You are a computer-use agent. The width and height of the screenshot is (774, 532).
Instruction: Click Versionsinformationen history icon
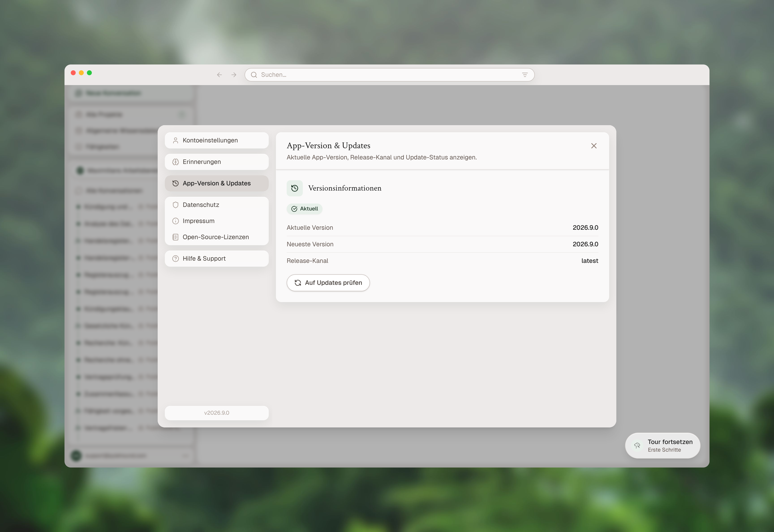pos(295,188)
